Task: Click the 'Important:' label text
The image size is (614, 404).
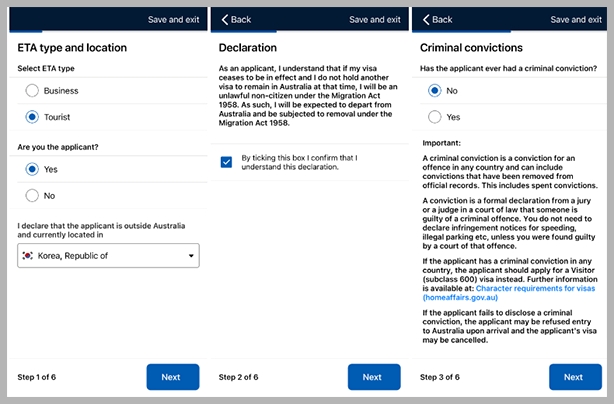Action: click(x=441, y=143)
